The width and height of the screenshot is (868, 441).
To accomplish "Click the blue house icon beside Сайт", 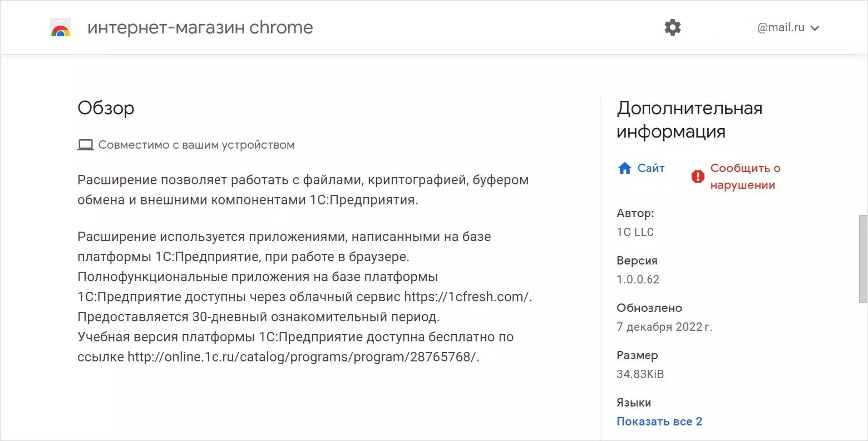I will pyautogui.click(x=625, y=168).
